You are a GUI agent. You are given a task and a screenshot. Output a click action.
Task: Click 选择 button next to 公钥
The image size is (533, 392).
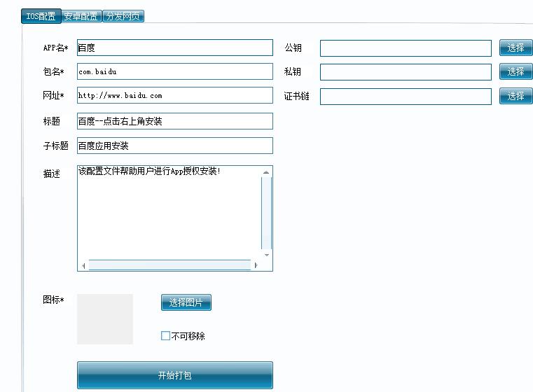pyautogui.click(x=515, y=48)
